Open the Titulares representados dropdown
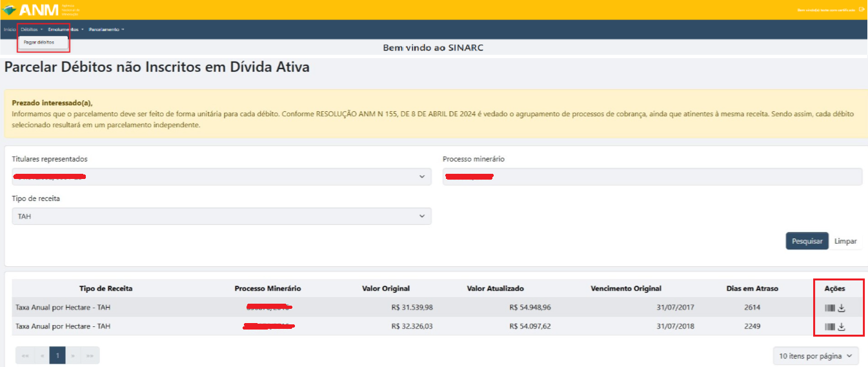Image resolution: width=868 pixels, height=367 pixels. click(x=221, y=176)
